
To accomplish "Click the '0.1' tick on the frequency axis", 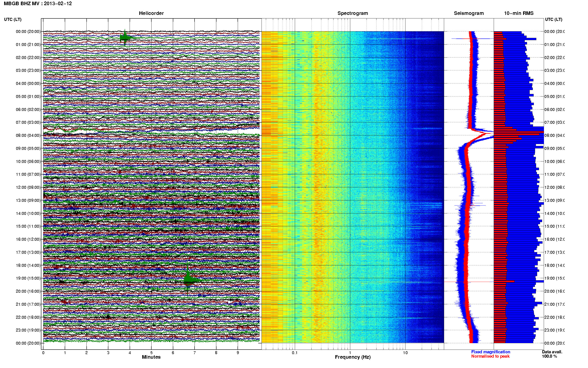I will click(295, 353).
